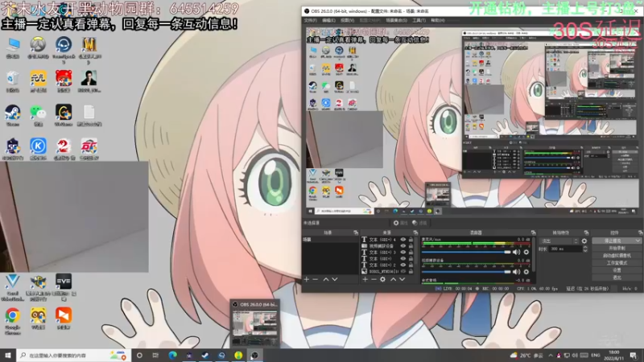
Task: Open Microsoft Edge from the taskbar
Action: tap(172, 356)
